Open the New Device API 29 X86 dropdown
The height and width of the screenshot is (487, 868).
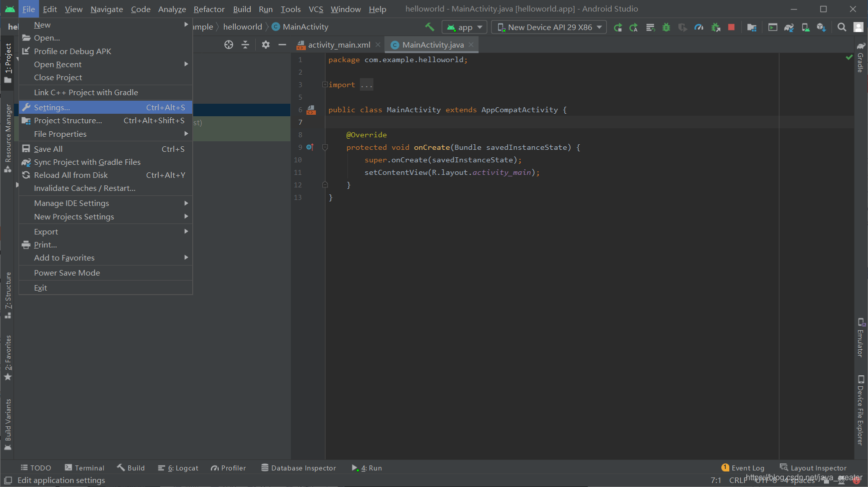click(549, 27)
